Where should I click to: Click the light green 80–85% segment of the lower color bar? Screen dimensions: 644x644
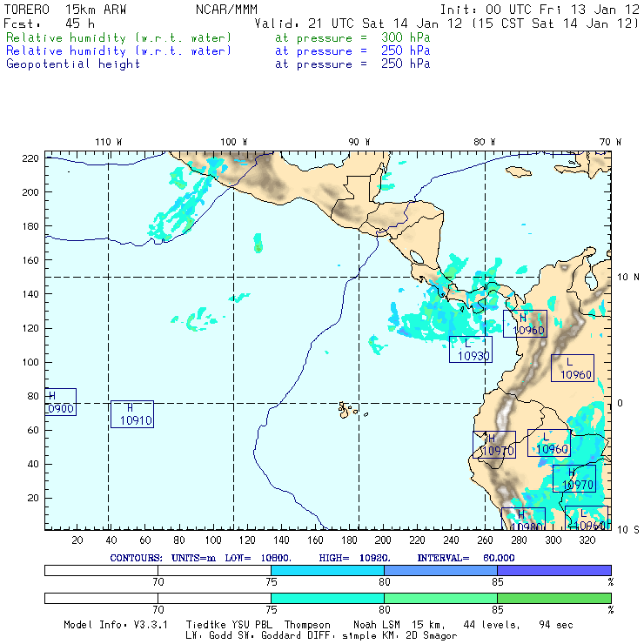(x=440, y=598)
